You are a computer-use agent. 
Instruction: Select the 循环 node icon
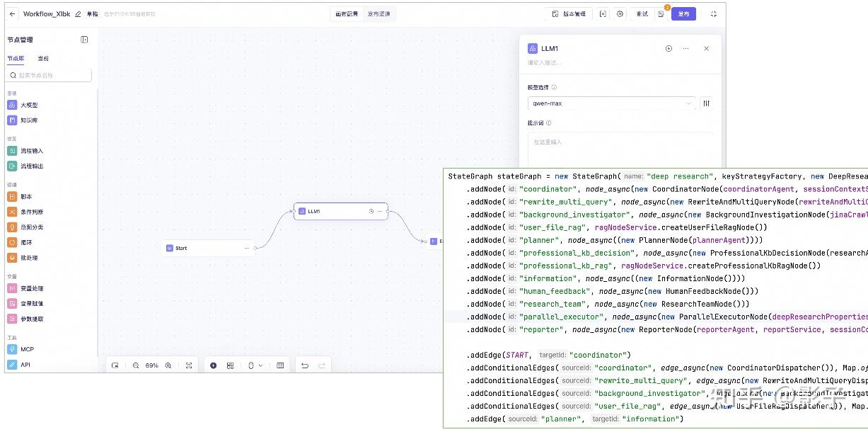[x=12, y=242]
